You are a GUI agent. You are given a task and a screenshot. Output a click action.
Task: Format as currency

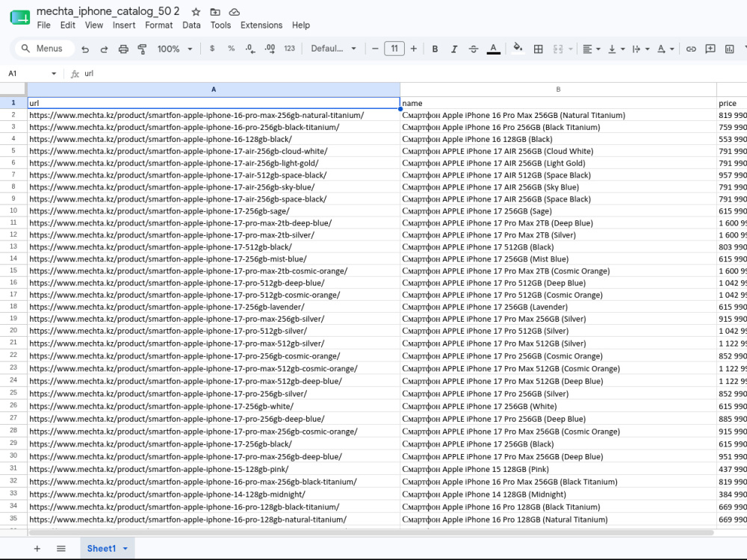[212, 49]
